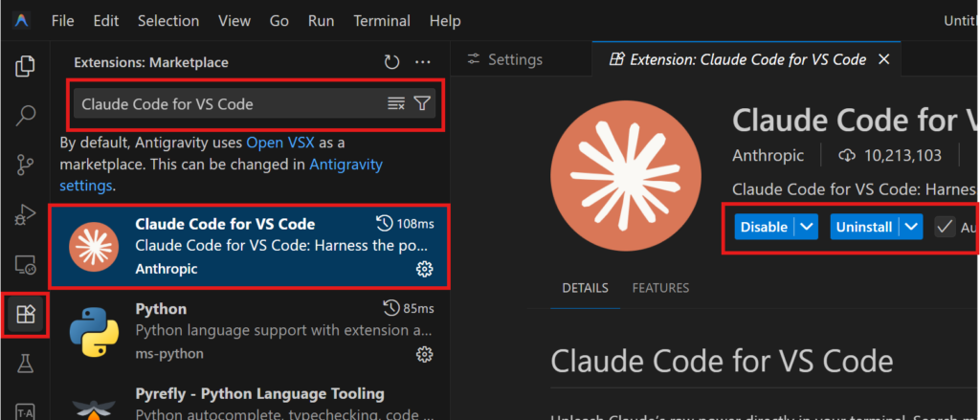Open gear settings for Claude Code extension
Screen dimensions: 980x420
(x=424, y=269)
